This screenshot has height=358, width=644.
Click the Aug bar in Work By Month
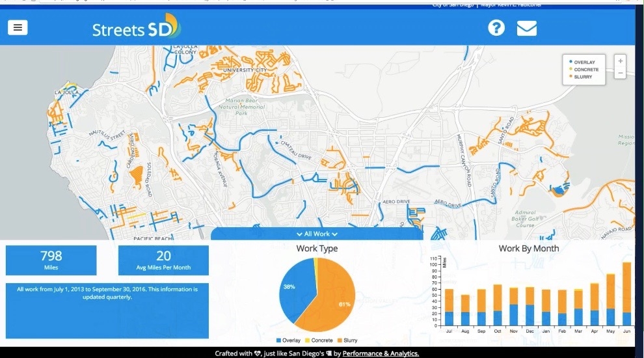click(465, 310)
